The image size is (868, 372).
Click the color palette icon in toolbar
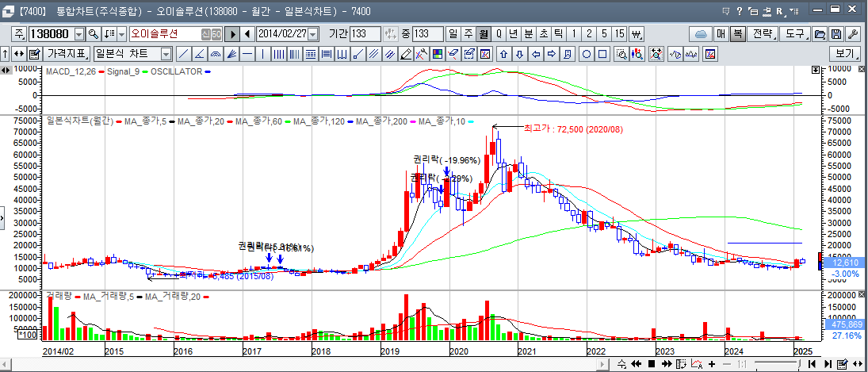coord(436,54)
